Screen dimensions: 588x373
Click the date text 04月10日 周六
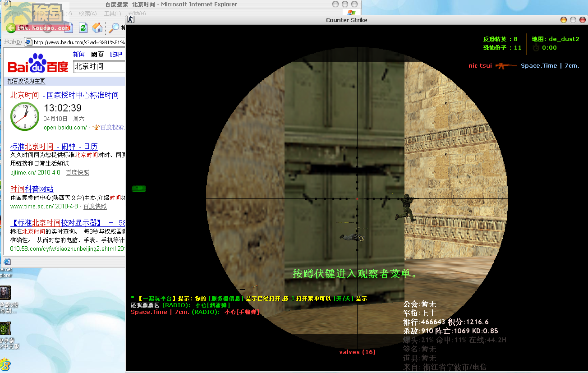coord(64,119)
